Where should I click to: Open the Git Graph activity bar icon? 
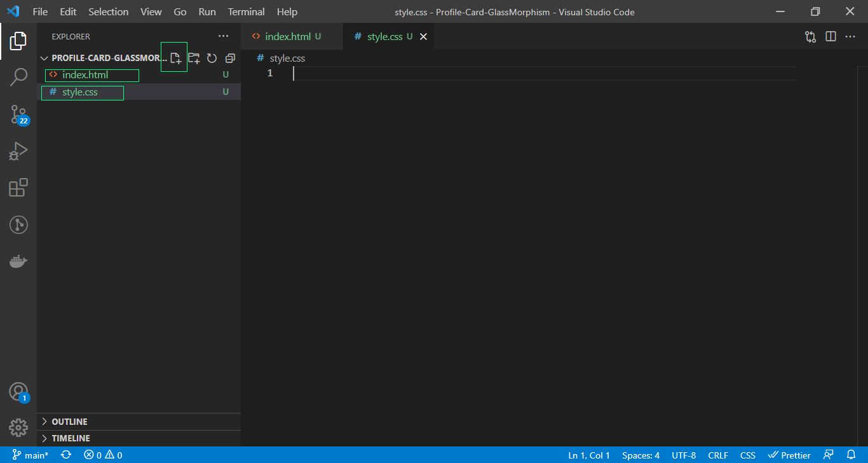18,225
